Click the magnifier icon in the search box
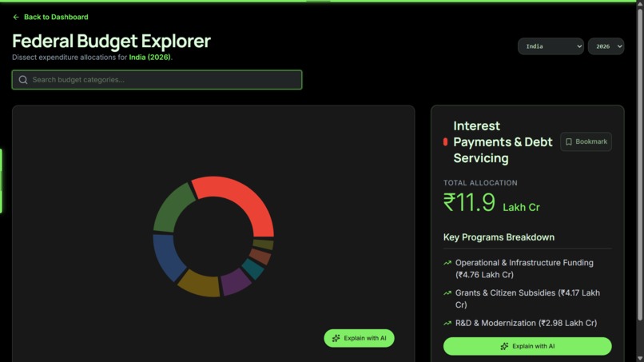Image resolution: width=644 pixels, height=362 pixels. (x=23, y=80)
